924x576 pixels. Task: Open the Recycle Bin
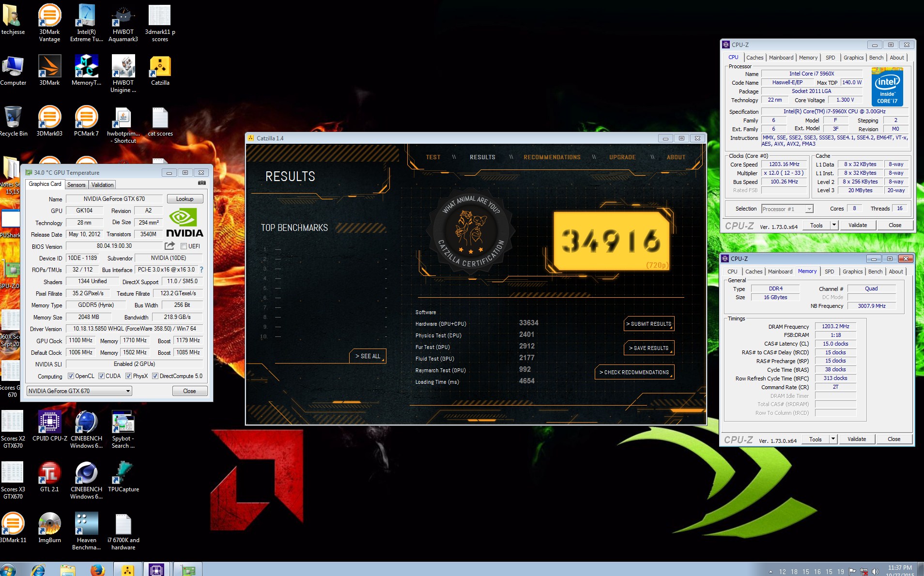point(13,121)
